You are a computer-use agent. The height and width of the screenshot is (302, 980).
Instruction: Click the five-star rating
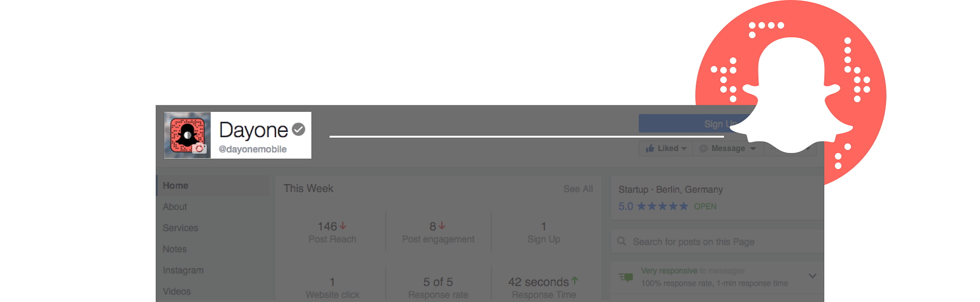pyautogui.click(x=662, y=206)
